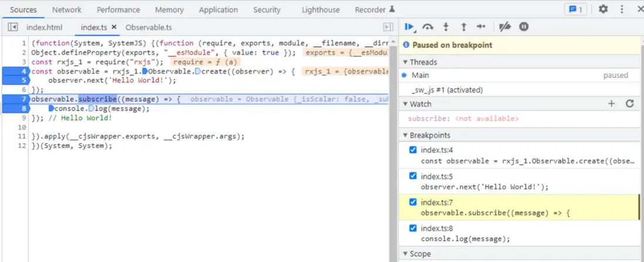Switch to the Network panel

point(66,9)
